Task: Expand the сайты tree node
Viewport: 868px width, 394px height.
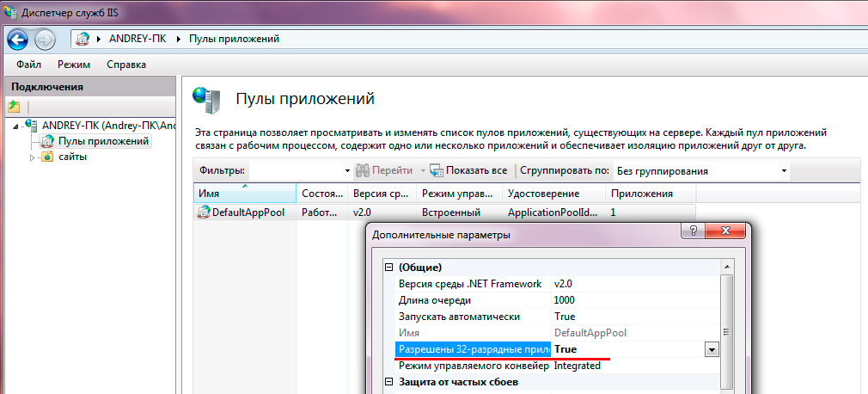Action: [x=32, y=157]
